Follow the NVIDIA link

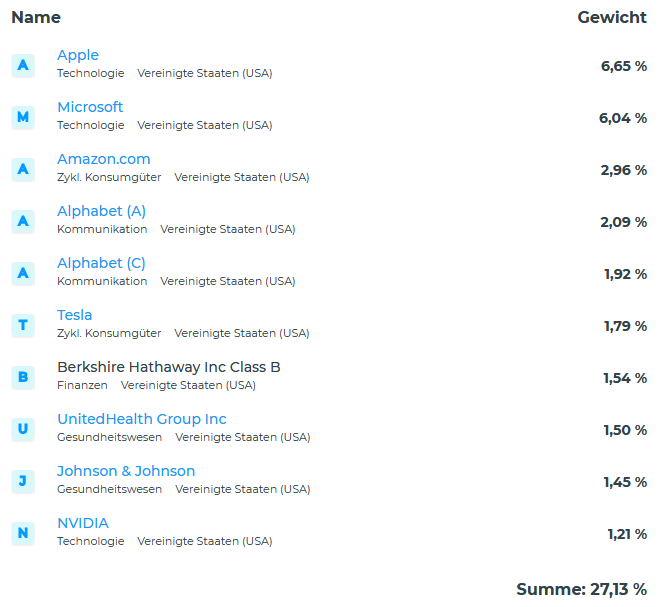[83, 523]
